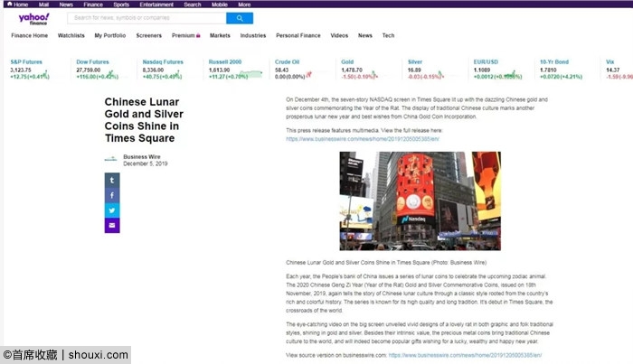The image size is (633, 364).
Task: Open the EUR/USD quote
Action: [486, 62]
